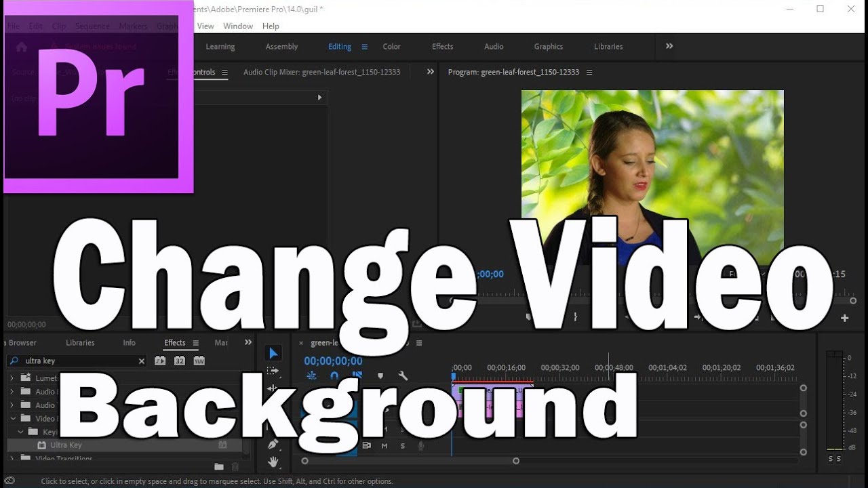Open the Program monitor panel menu
Screen dimensions: 868x488
click(x=589, y=72)
